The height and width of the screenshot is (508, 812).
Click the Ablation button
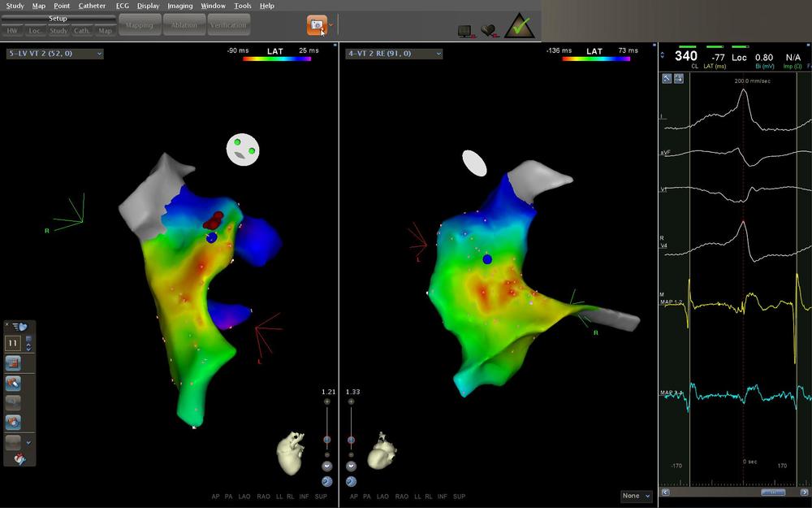184,25
